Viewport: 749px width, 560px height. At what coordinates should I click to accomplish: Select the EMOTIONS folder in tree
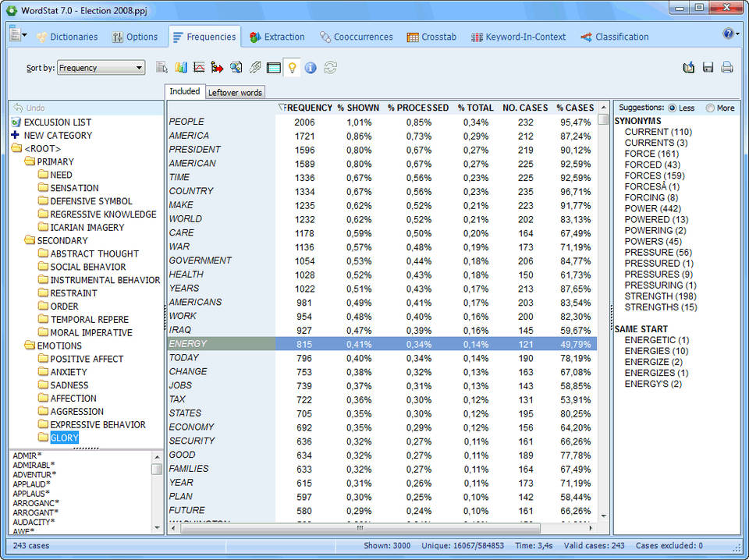tap(59, 346)
